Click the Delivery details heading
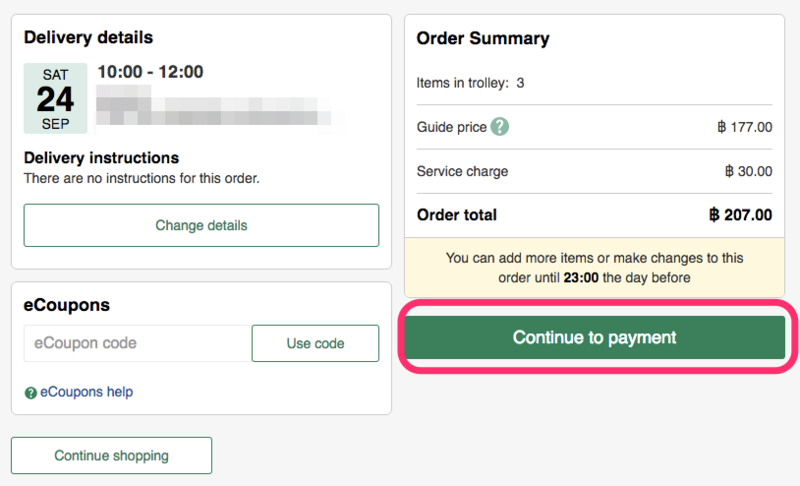 tap(89, 38)
